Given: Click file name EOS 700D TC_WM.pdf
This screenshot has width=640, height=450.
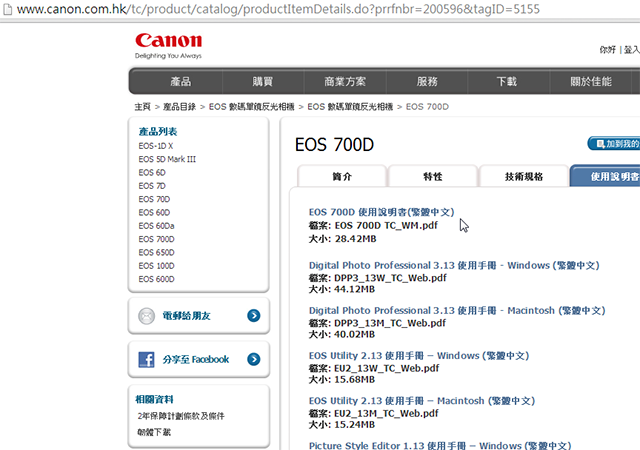Looking at the screenshot, I should coord(386,225).
